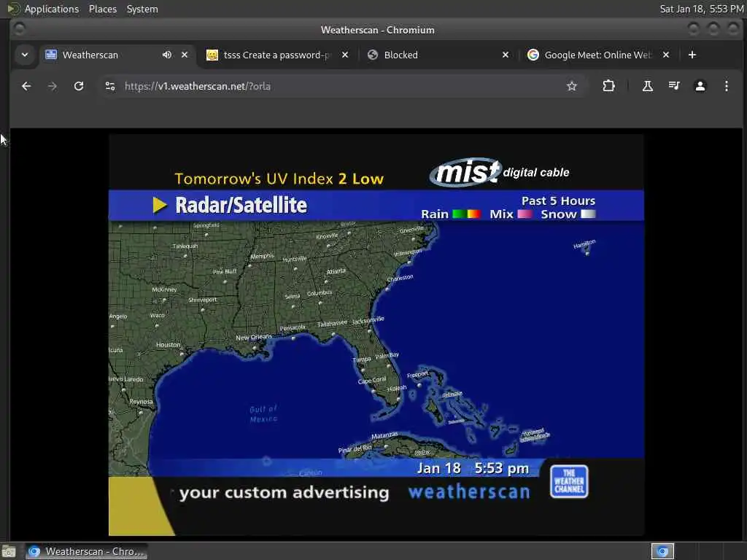This screenshot has height=560, width=747.
Task: Open Chrome Labs flask icon
Action: 648,86
